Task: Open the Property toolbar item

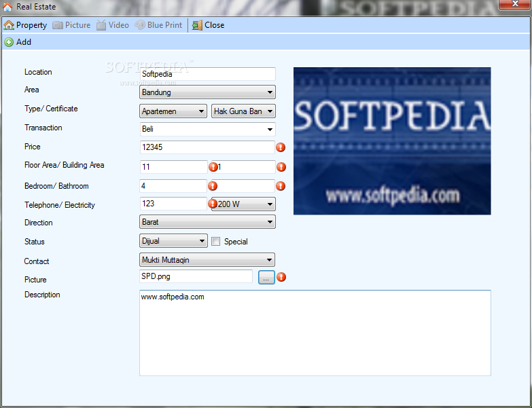Action: (25, 25)
